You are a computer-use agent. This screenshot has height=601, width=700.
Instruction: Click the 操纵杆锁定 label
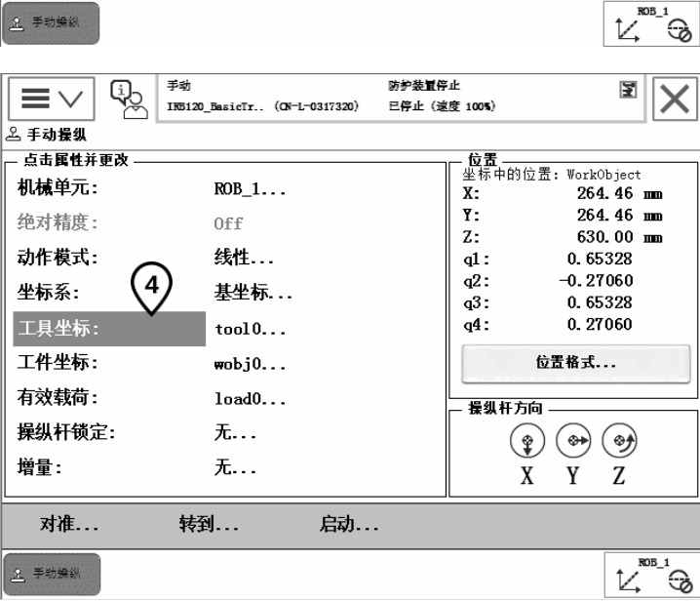pos(66,432)
